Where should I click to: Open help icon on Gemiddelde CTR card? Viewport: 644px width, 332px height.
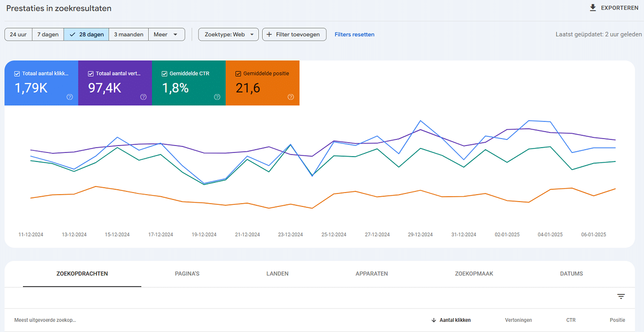(217, 97)
